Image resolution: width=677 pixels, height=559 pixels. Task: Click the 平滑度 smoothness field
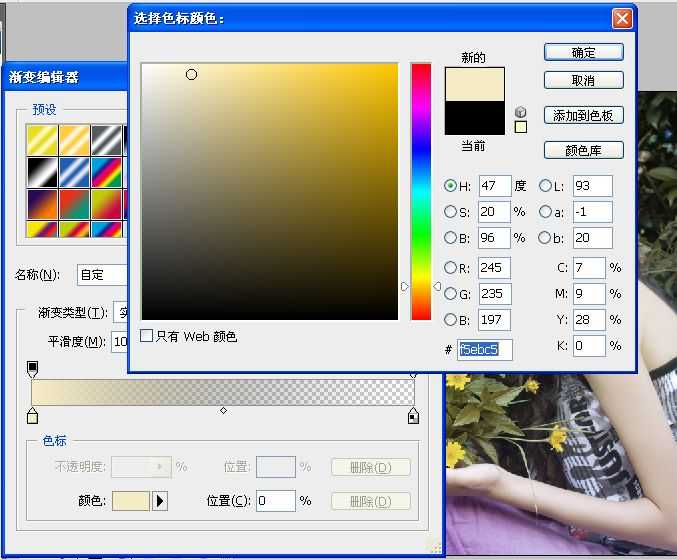click(120, 342)
